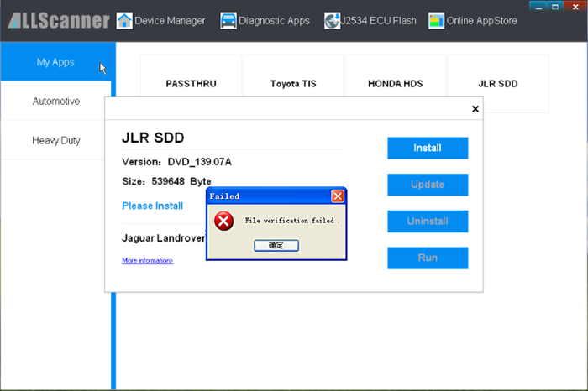The image size is (588, 391).
Task: Maximize the ALLScanner window
Action: 555,7
